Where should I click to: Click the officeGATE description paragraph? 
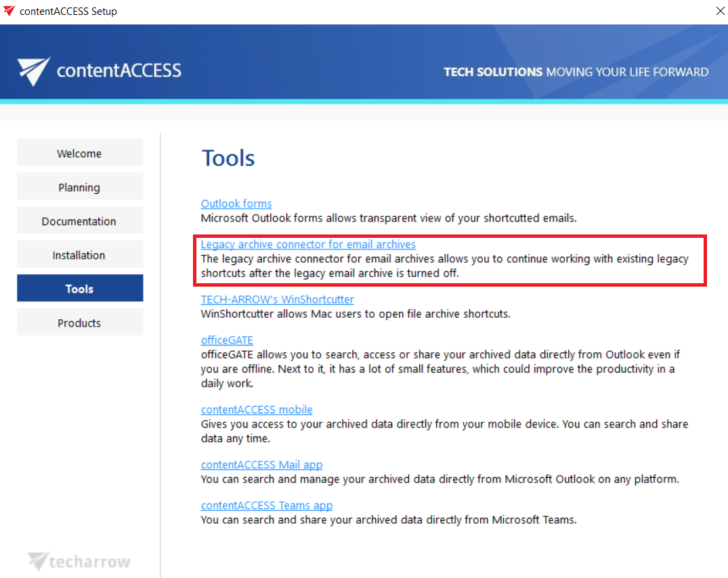coord(440,369)
